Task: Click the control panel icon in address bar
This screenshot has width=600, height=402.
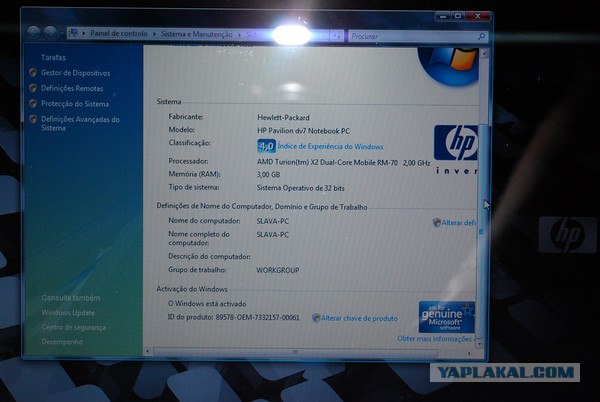Action: (x=73, y=33)
